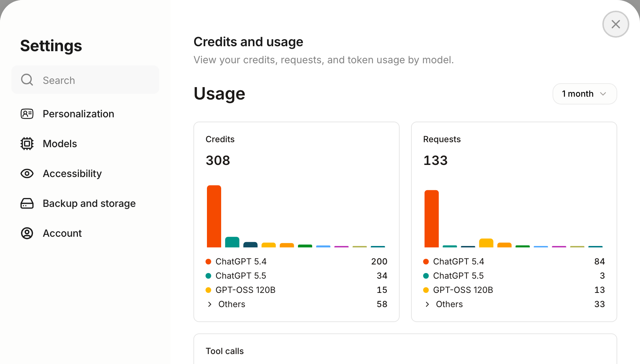The image size is (640, 364).
Task: Click the Personalization ID card icon
Action: tap(27, 114)
